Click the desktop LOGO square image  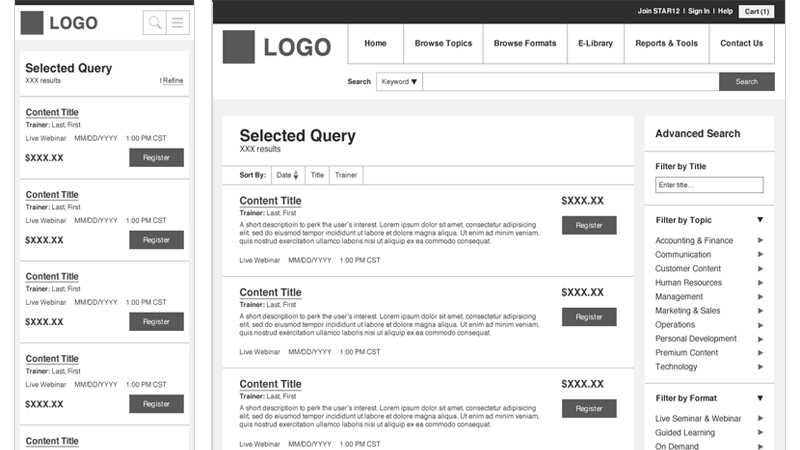(239, 47)
